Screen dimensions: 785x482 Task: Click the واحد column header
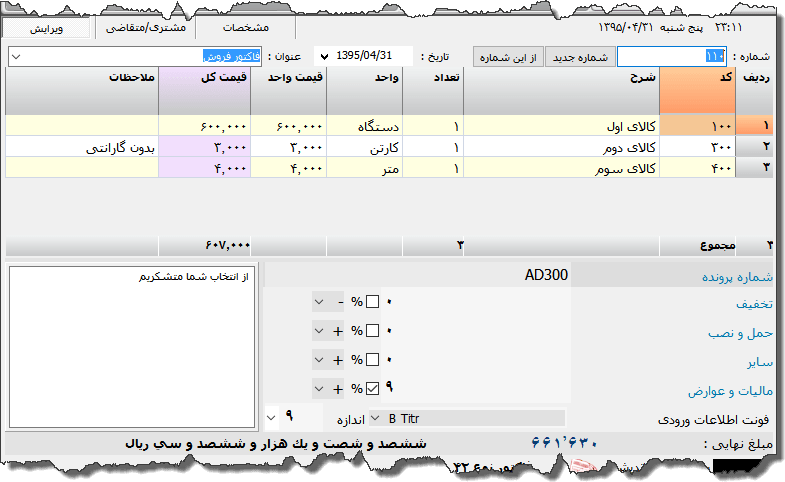click(364, 91)
